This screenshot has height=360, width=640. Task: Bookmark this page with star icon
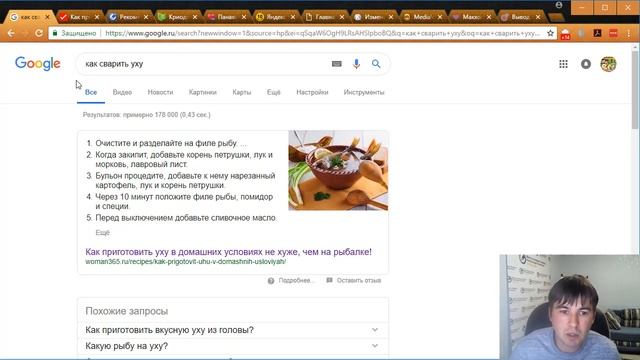coord(550,33)
